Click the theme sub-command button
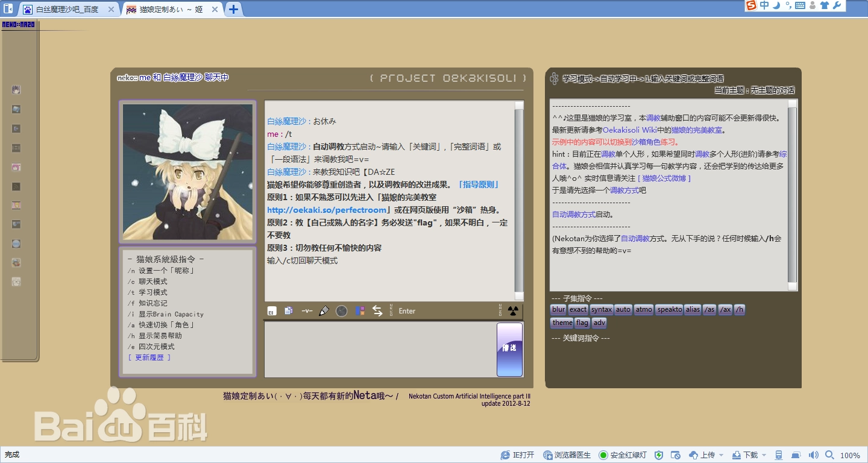The height and width of the screenshot is (463, 868). (x=562, y=323)
